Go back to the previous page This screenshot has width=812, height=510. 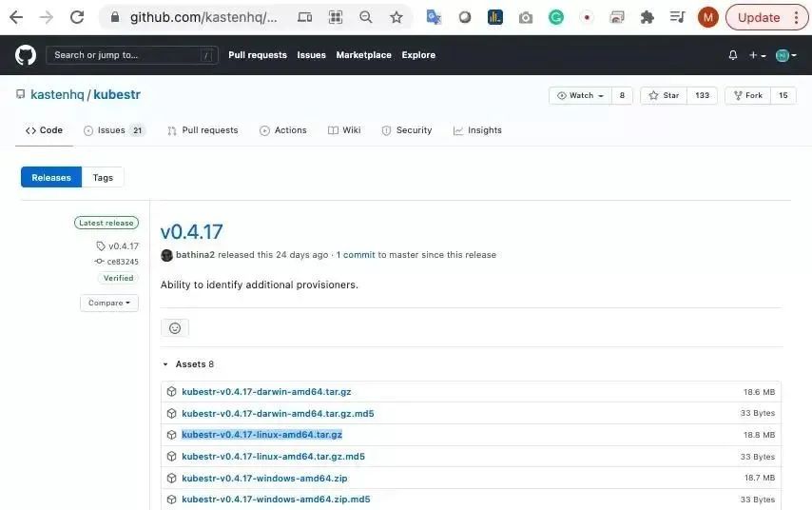tap(16, 18)
